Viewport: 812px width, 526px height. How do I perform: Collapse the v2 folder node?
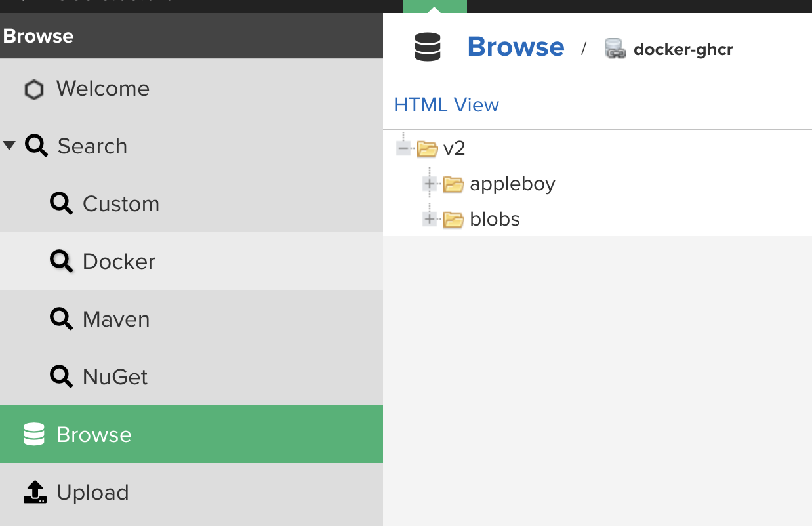(x=403, y=149)
